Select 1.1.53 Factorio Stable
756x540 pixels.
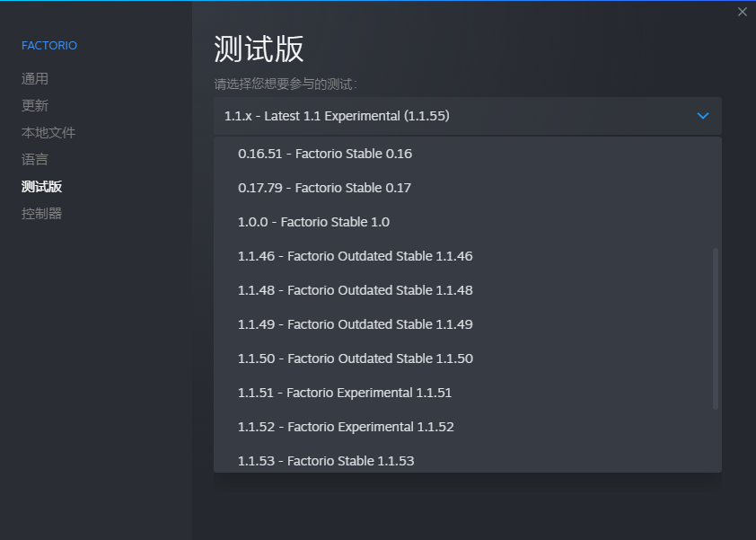[x=326, y=461]
